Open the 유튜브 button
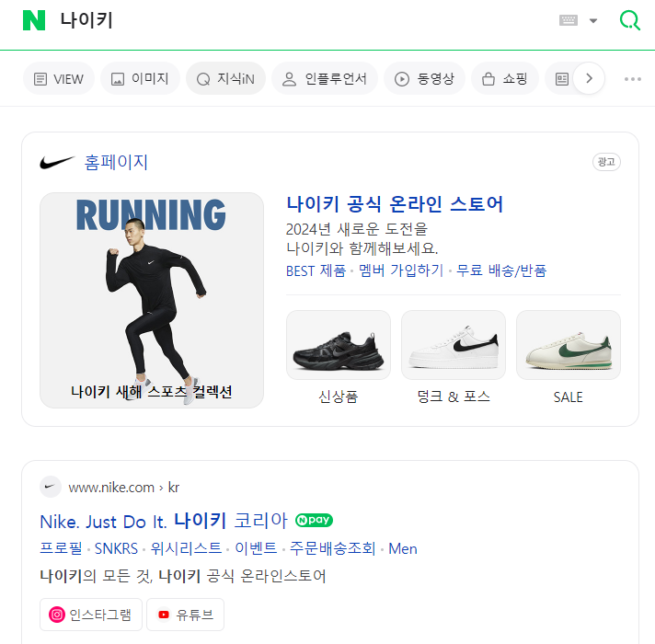655x644 pixels. point(186,615)
